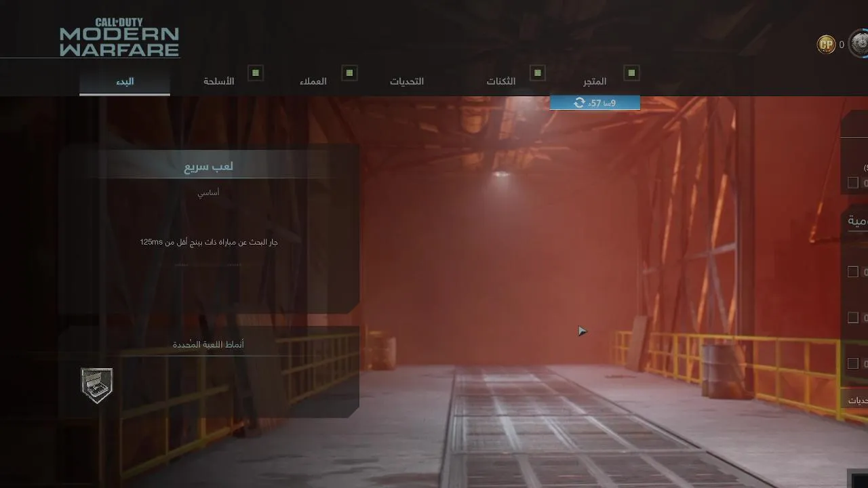The image size is (868, 488).
Task: Switch to the البدء tab
Action: click(125, 81)
